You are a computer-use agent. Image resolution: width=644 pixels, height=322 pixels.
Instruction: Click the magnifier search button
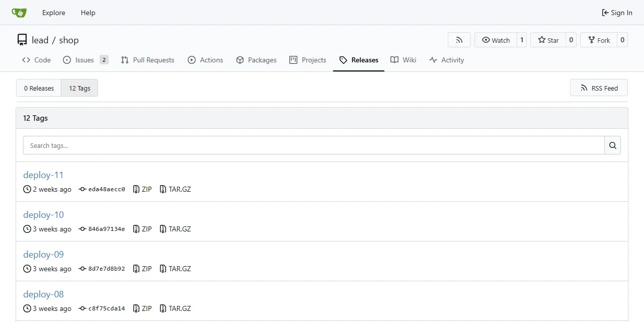[x=612, y=145]
